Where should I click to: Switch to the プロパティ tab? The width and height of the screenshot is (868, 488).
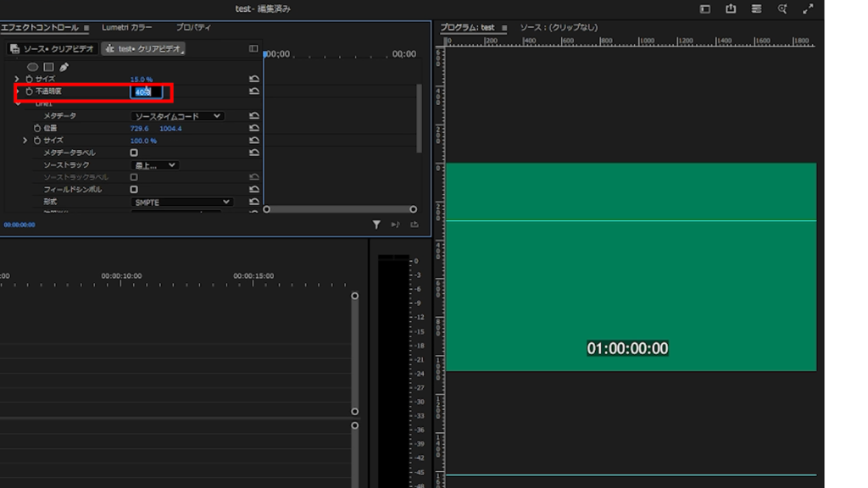193,27
